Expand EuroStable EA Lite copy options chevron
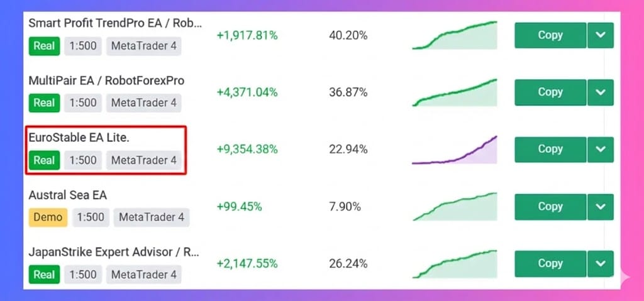 (x=600, y=150)
